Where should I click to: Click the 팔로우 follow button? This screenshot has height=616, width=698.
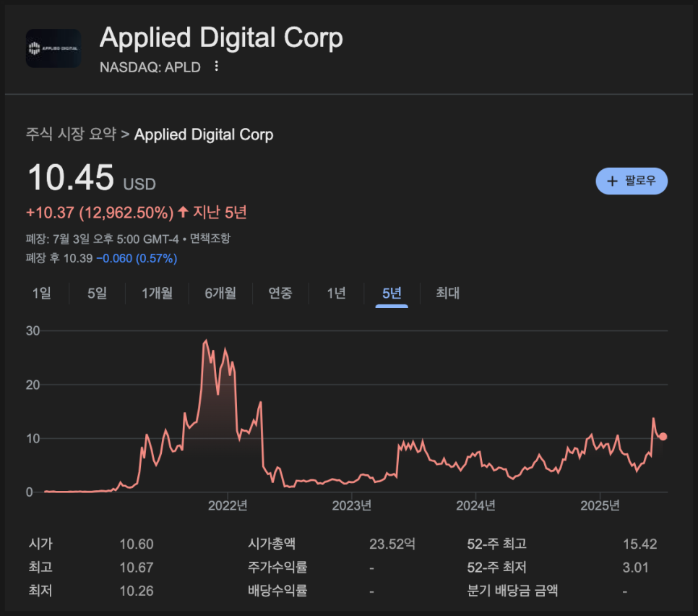coord(632,181)
